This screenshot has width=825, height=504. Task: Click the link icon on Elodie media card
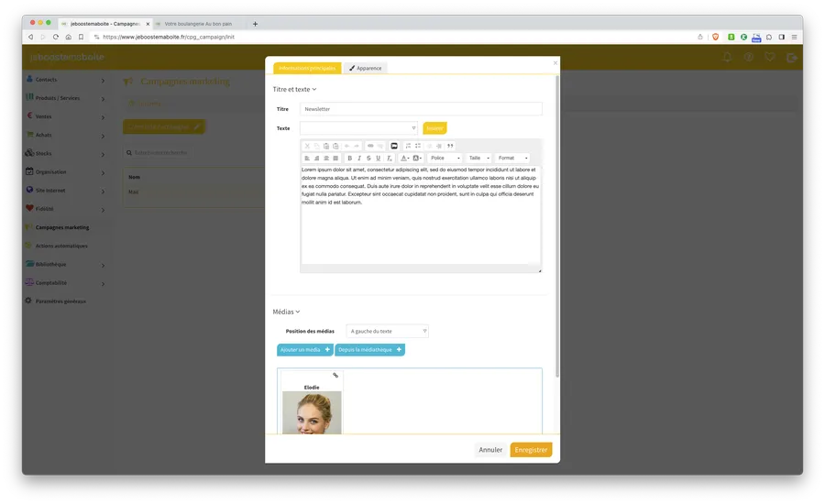click(x=335, y=375)
